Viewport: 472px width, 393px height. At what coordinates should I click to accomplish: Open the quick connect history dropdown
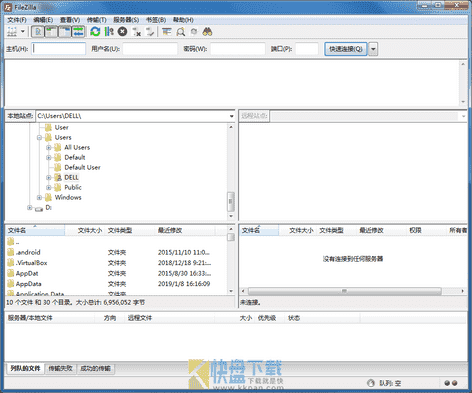tap(373, 49)
